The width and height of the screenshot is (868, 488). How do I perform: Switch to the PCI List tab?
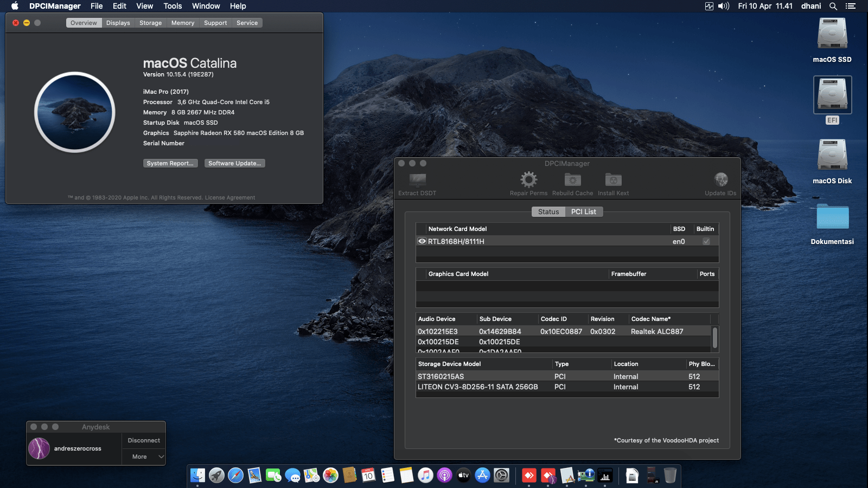(584, 211)
